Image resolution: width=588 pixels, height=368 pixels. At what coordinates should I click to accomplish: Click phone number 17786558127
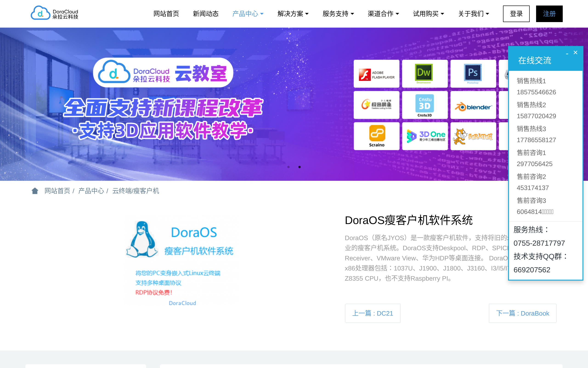coord(536,140)
